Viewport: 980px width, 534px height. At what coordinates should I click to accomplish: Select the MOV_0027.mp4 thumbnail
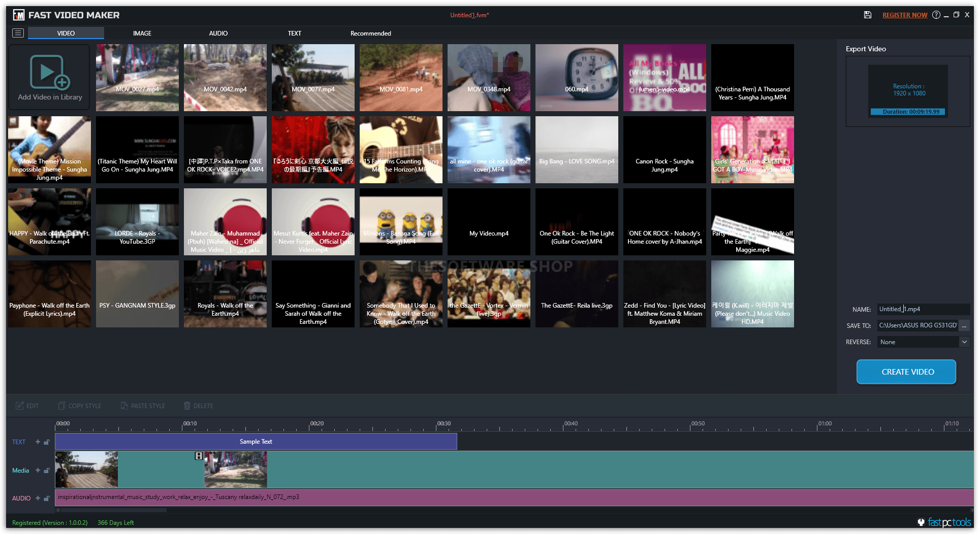pyautogui.click(x=137, y=78)
